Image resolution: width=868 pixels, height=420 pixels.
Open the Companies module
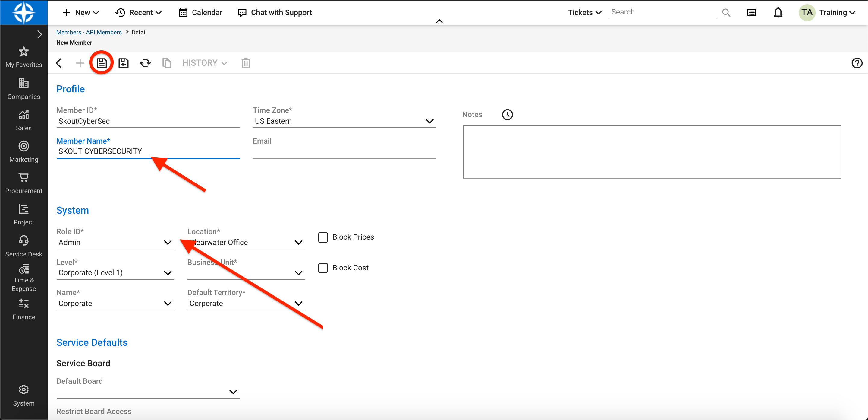(x=24, y=89)
